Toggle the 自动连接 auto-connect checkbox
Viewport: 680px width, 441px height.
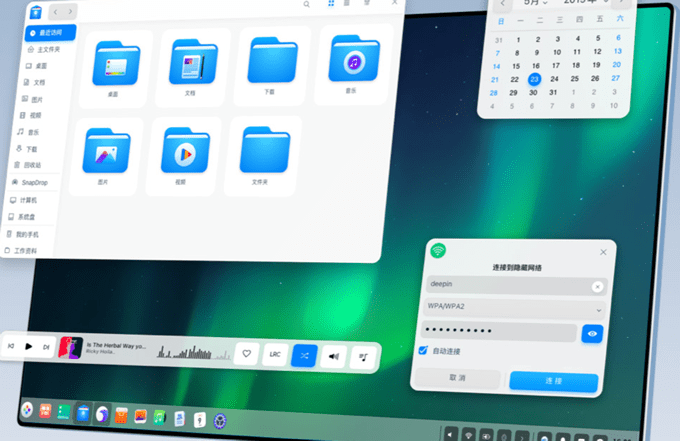(423, 350)
